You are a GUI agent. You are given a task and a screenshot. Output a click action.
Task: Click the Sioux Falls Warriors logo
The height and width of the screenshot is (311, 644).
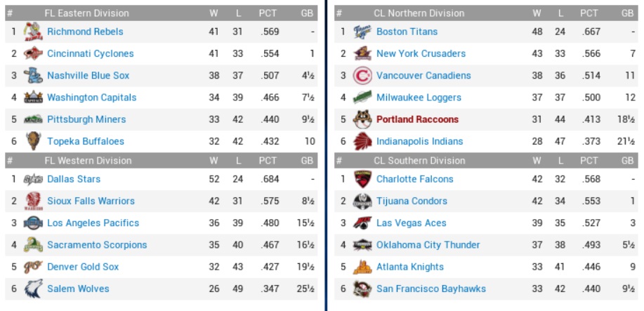coord(32,201)
